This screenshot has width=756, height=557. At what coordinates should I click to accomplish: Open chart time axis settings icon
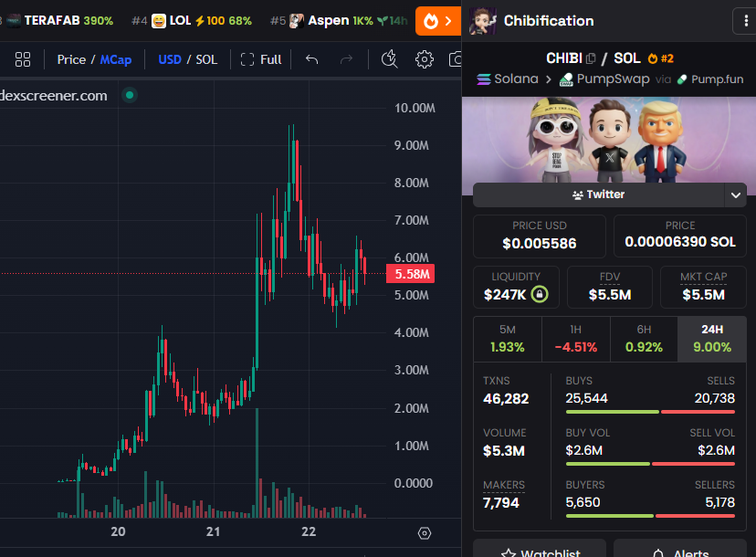(425, 533)
